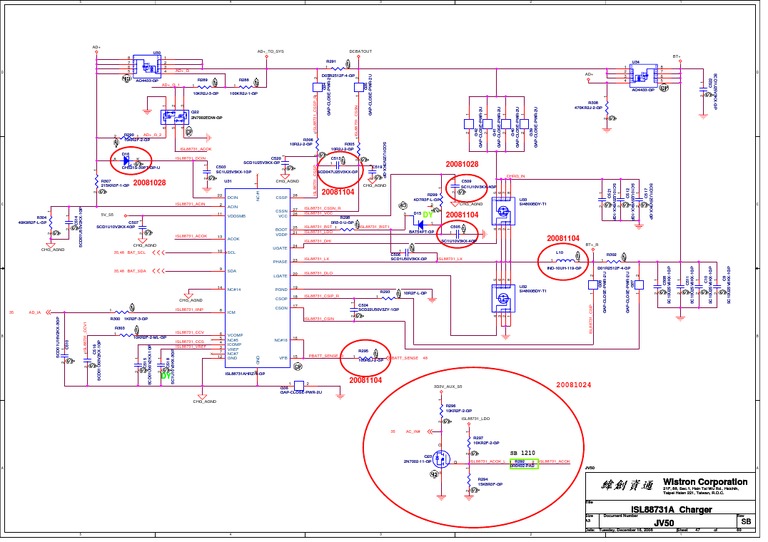Click the JV50 document number
The height and width of the screenshot is (542, 768).
[x=664, y=523]
